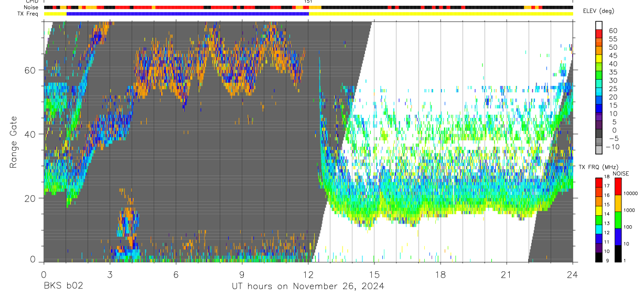Pick the yellow 40–45 swatch in ELEV colorbar
644x297 pixels.
click(599, 58)
